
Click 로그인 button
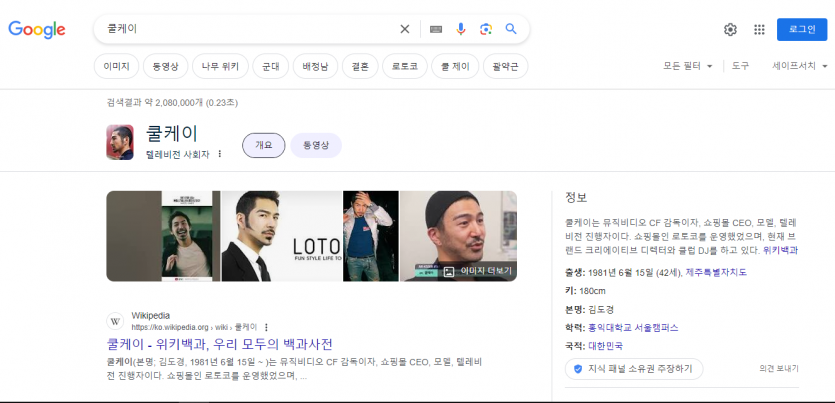click(x=802, y=29)
